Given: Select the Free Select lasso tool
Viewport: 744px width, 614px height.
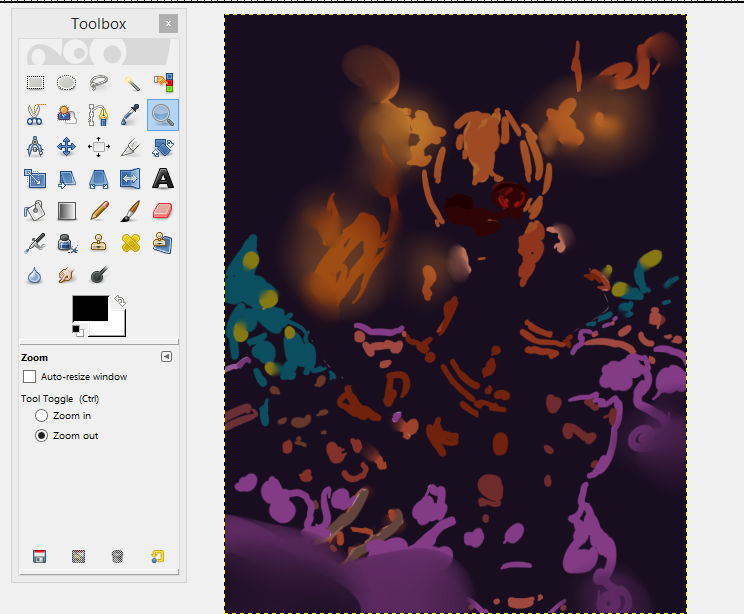Looking at the screenshot, I should click(98, 83).
